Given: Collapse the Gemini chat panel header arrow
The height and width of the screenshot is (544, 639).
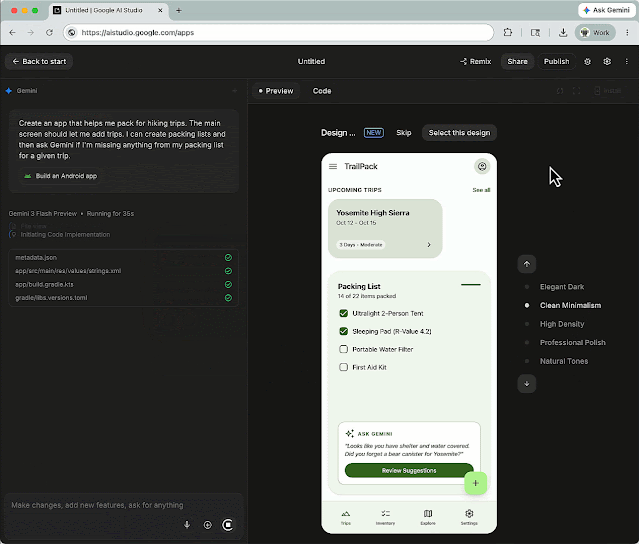Looking at the screenshot, I should (234, 91).
